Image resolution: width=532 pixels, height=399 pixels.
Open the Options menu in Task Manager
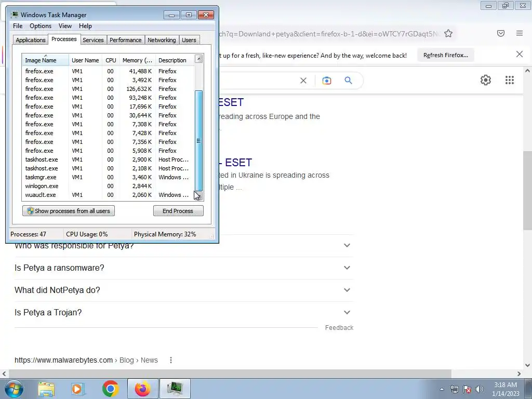(41, 26)
